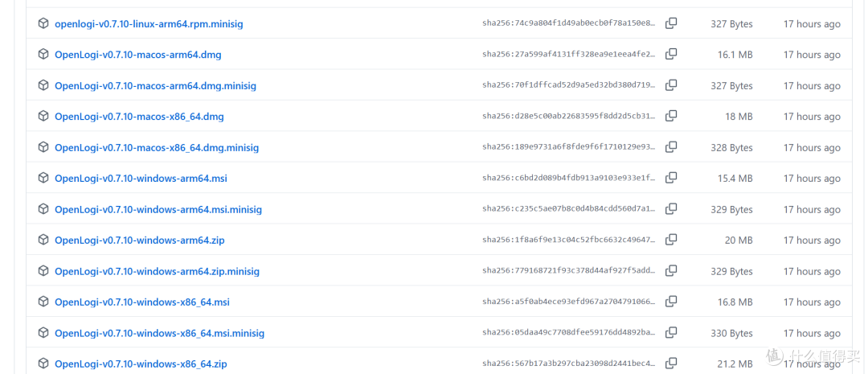The height and width of the screenshot is (374, 868).
Task: Select hash text sha256:c6bd2d089b4fdb913a9103e933e1f
Action: [x=568, y=178]
